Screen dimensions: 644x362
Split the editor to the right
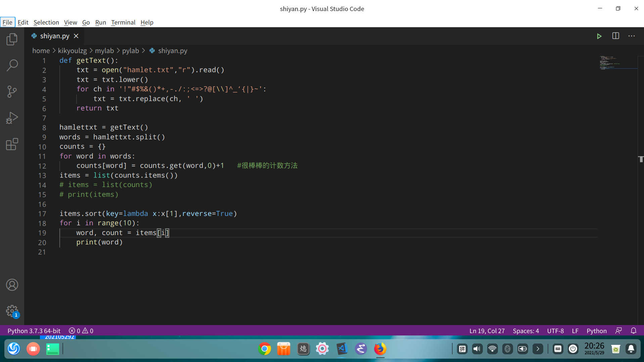click(x=615, y=36)
